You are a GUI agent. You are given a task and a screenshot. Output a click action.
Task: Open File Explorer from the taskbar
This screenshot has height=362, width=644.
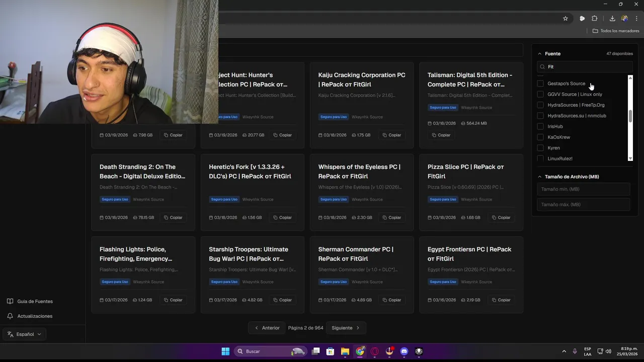click(345, 351)
